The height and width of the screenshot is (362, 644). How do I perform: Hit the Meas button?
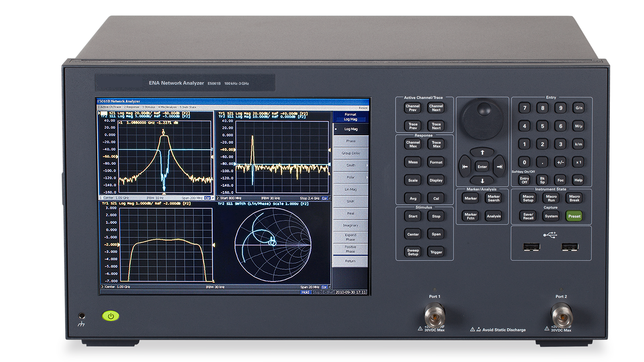(413, 162)
